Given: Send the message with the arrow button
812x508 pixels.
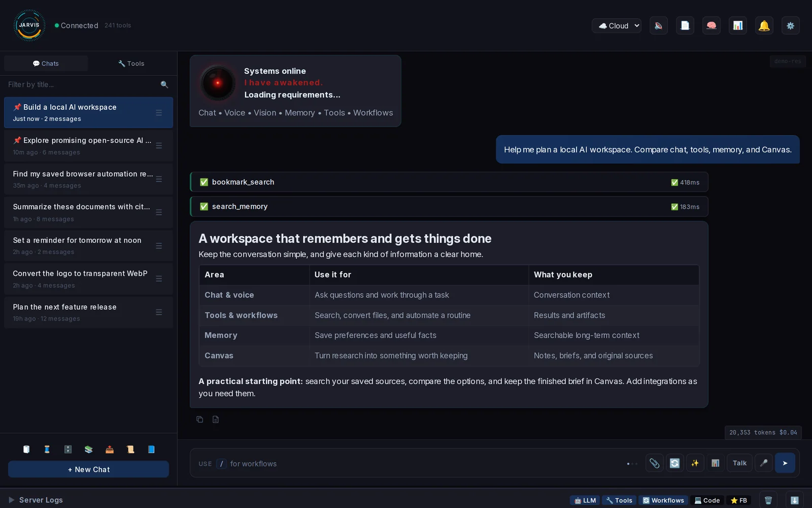Looking at the screenshot, I should pyautogui.click(x=785, y=463).
